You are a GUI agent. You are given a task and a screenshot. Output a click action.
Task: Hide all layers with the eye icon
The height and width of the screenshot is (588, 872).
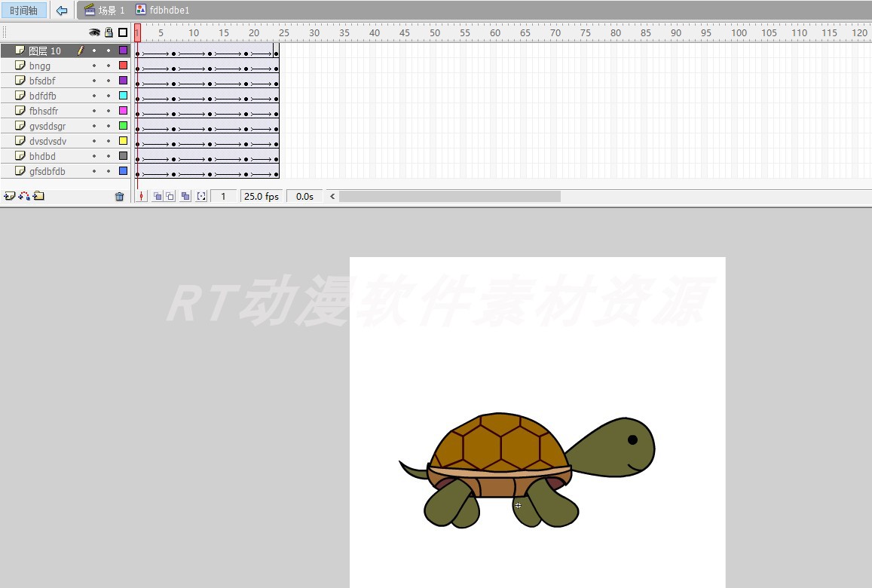point(93,32)
